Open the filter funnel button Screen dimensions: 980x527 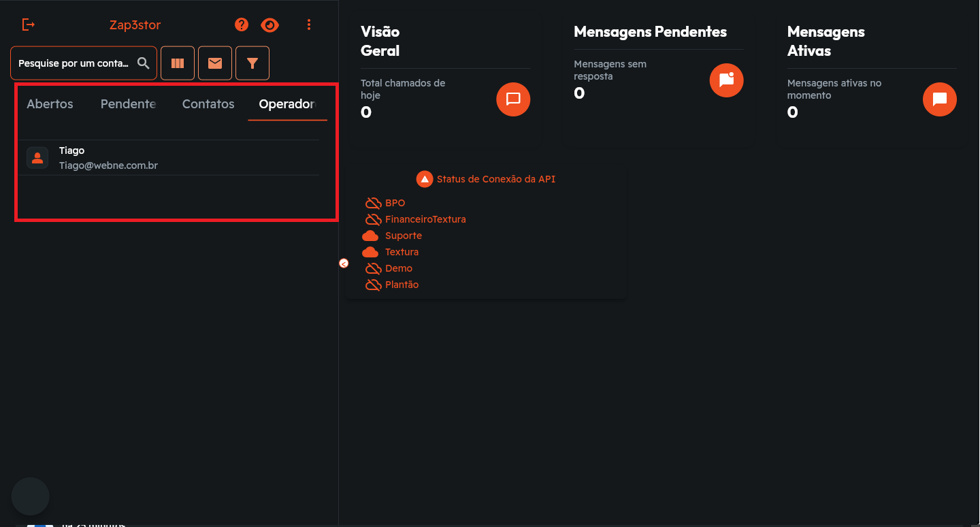[x=252, y=63]
